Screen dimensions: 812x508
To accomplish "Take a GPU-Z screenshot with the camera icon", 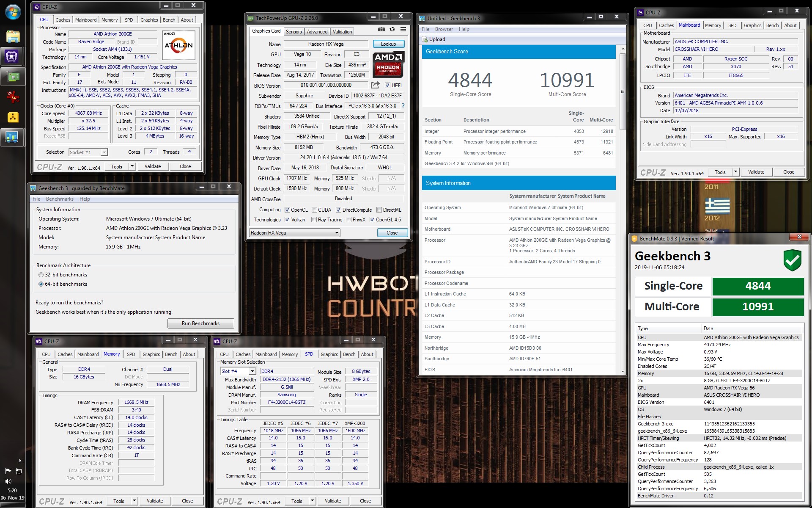I will (381, 29).
